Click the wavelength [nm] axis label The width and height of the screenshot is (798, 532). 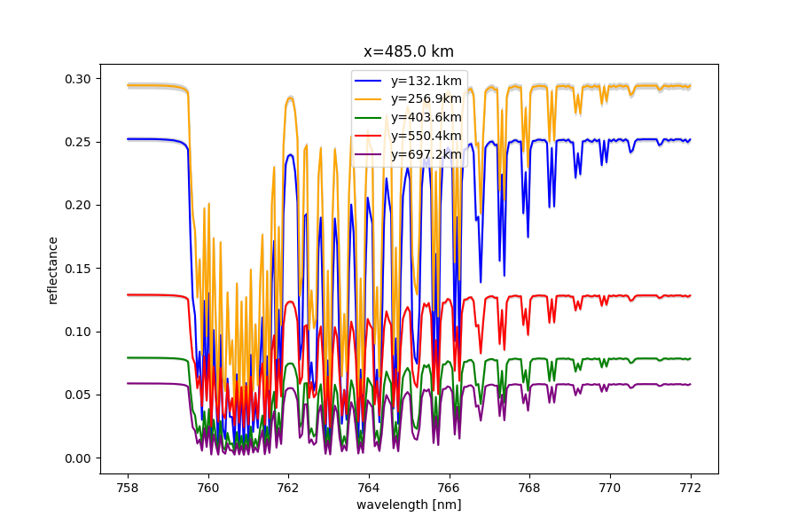pos(409,505)
